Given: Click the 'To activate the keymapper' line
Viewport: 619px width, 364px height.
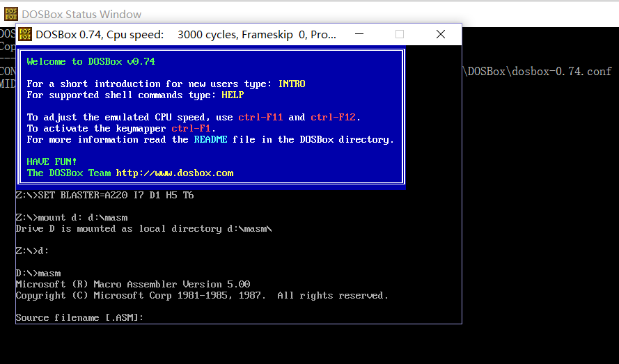Looking at the screenshot, I should click(121, 128).
